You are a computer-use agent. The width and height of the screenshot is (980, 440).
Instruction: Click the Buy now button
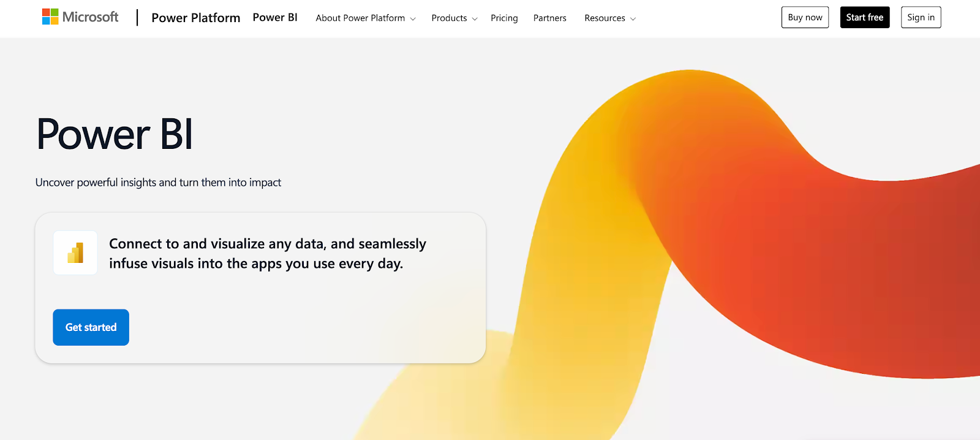pos(805,17)
